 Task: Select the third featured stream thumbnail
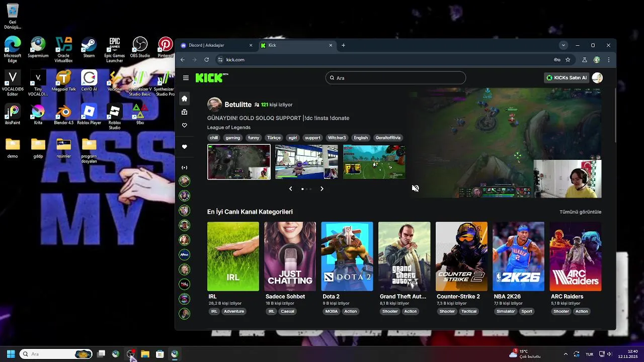tap(374, 162)
